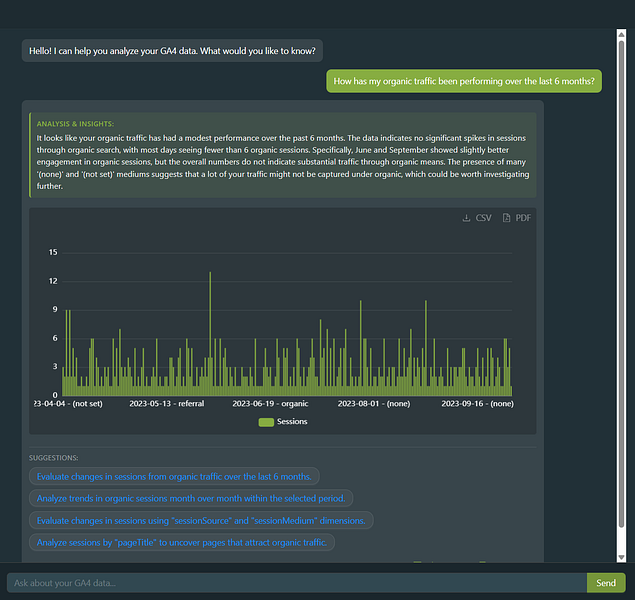Click the '2023-06-19 - organic' axis label
The height and width of the screenshot is (600, 635).
point(270,404)
